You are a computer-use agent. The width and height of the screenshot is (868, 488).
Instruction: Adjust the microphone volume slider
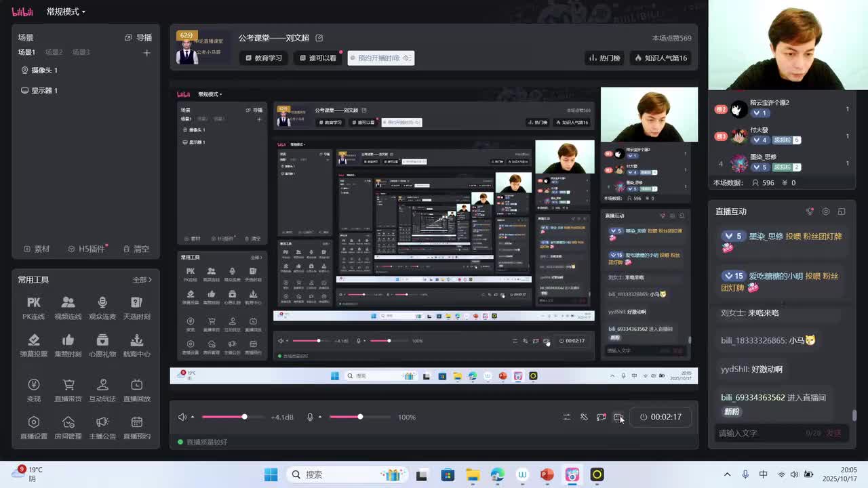[x=360, y=417]
